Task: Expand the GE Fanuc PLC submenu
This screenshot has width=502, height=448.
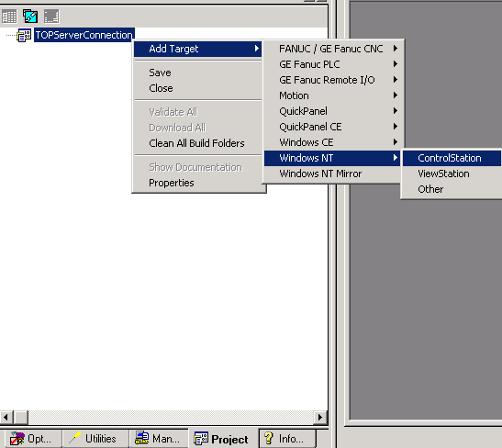Action: coord(332,64)
